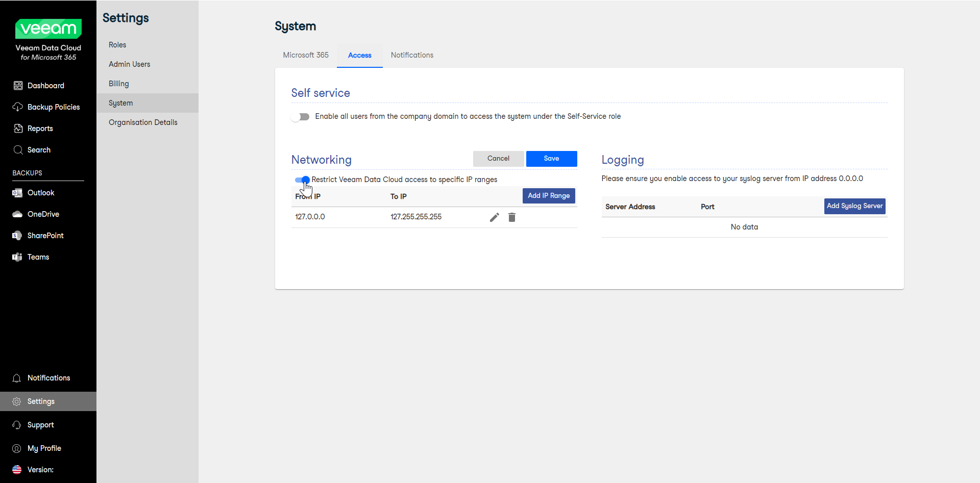Click the 127.255.255.255 To IP cell
This screenshot has width=980, height=483.
coord(416,217)
